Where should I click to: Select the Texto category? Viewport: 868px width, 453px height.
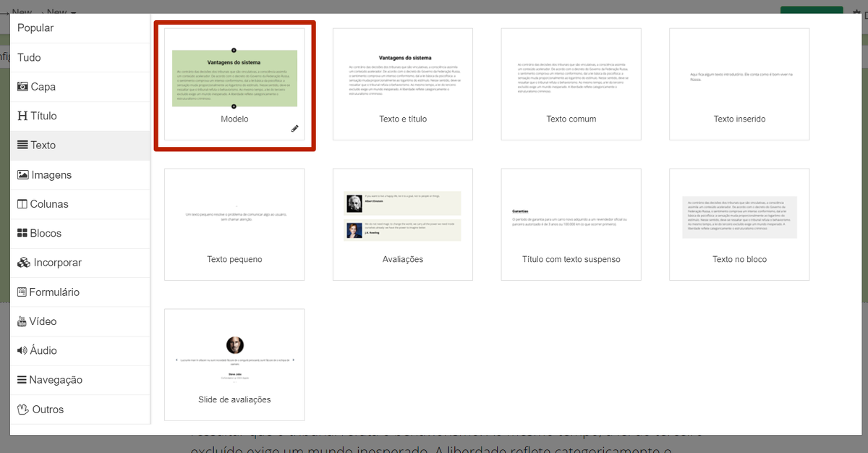43,145
